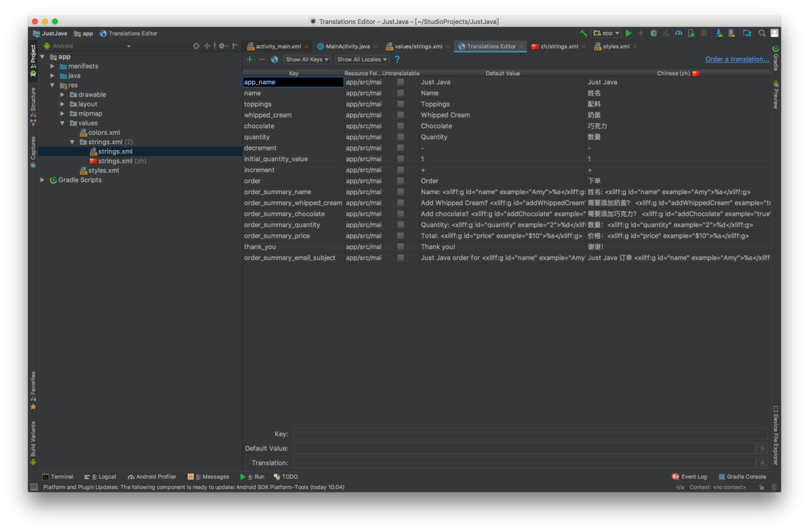Click the Default Value input field
The height and width of the screenshot is (532, 809).
(525, 449)
